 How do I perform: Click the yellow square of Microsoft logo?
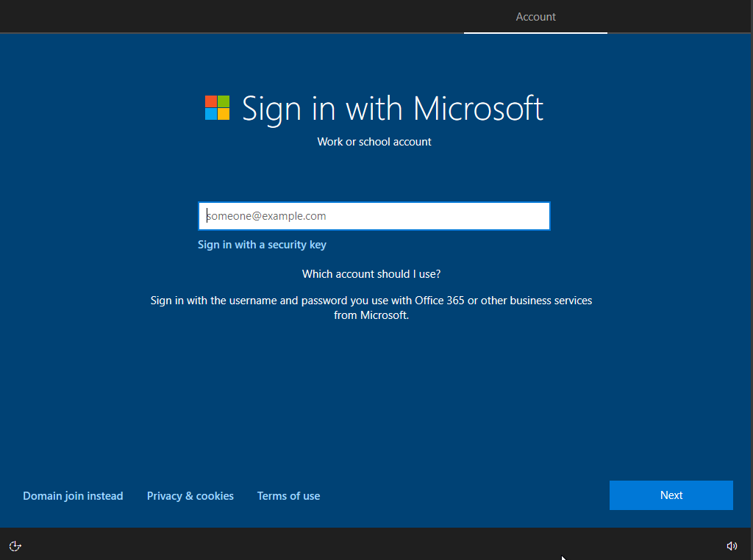224,114
